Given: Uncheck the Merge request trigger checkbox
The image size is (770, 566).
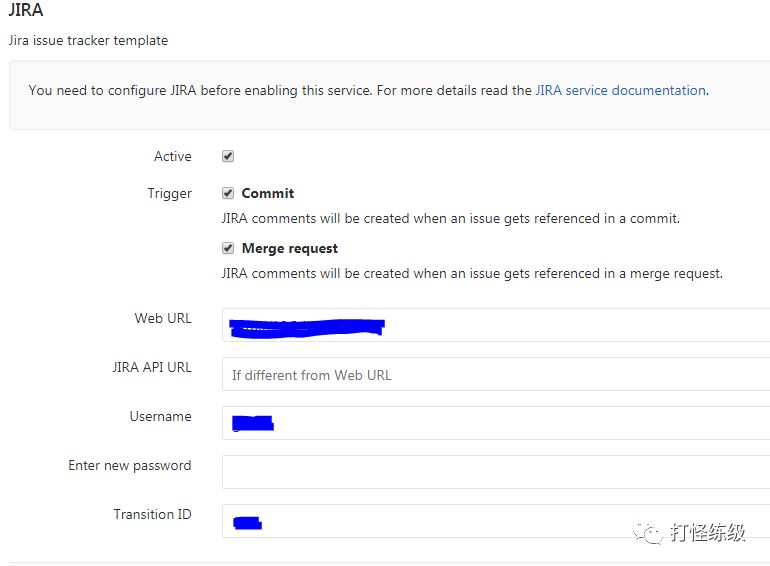Looking at the screenshot, I should (228, 248).
